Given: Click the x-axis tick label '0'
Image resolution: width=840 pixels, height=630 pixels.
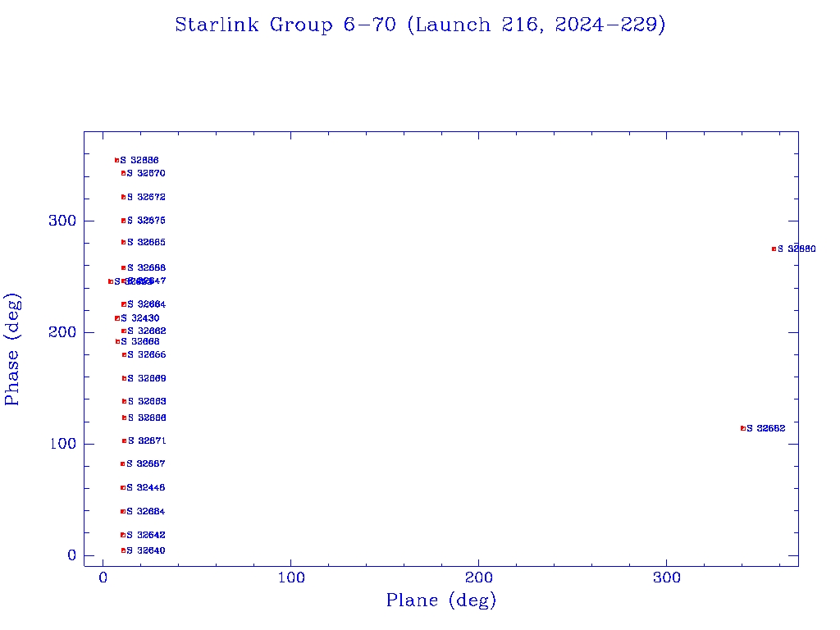Looking at the screenshot, I should (x=103, y=577).
